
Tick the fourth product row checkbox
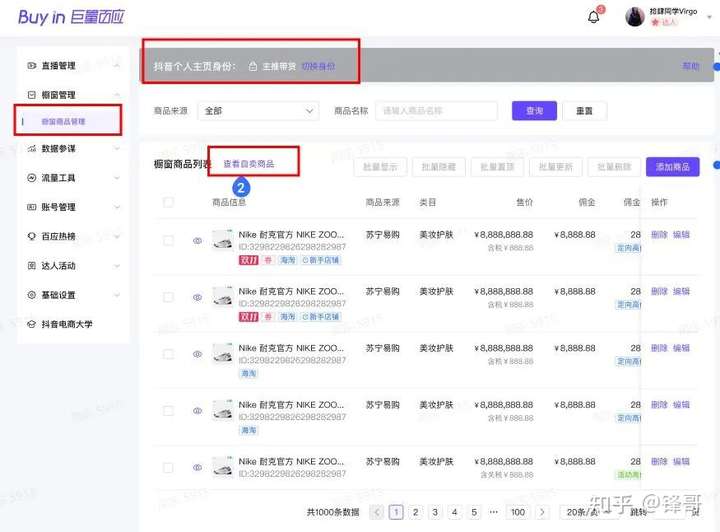[169, 411]
